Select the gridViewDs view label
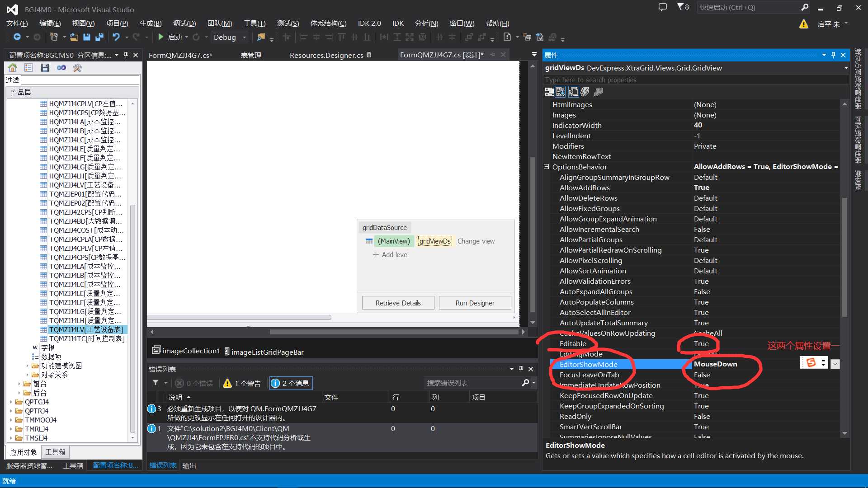Screen dimensions: 868x488 [435, 241]
